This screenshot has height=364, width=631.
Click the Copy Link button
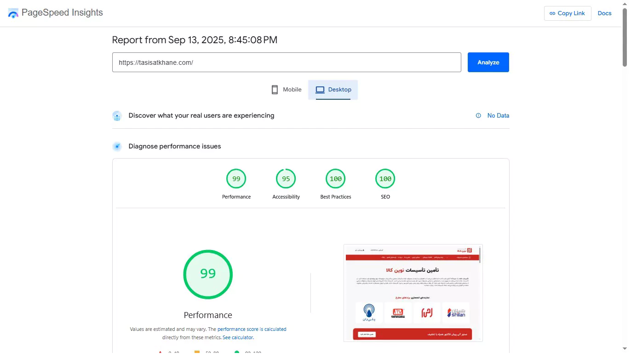click(567, 13)
